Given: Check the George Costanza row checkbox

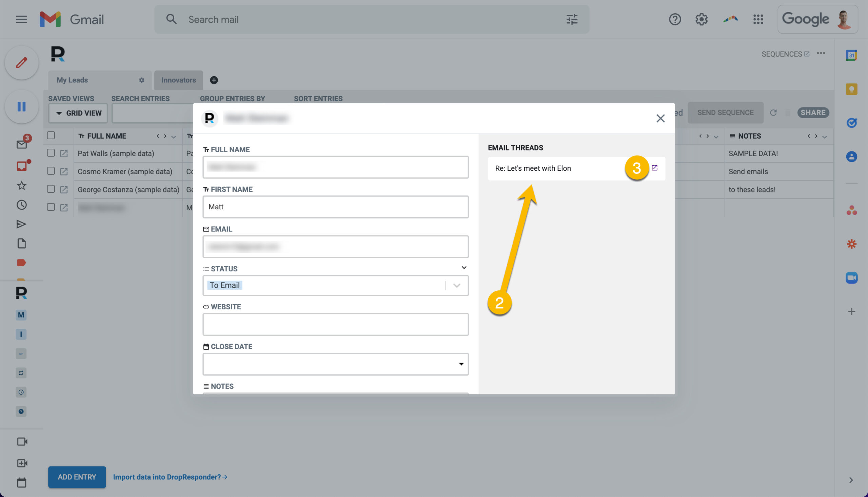Looking at the screenshot, I should pyautogui.click(x=51, y=189).
